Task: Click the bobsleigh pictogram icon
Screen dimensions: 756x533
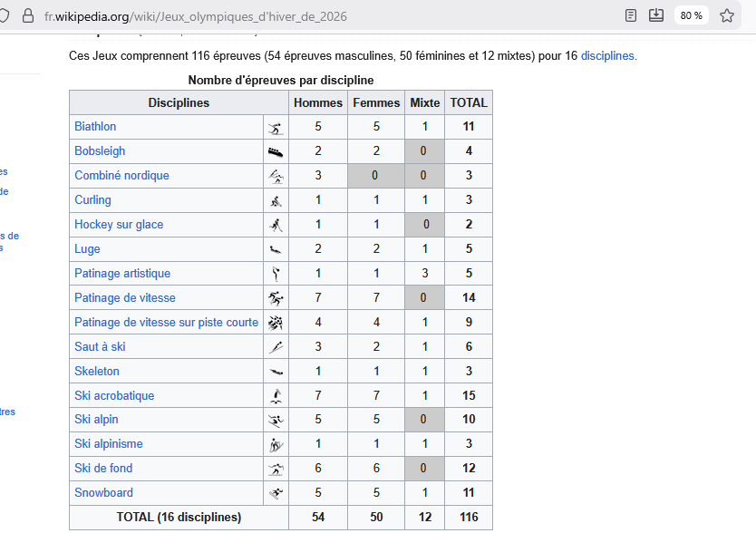Action: tap(276, 151)
